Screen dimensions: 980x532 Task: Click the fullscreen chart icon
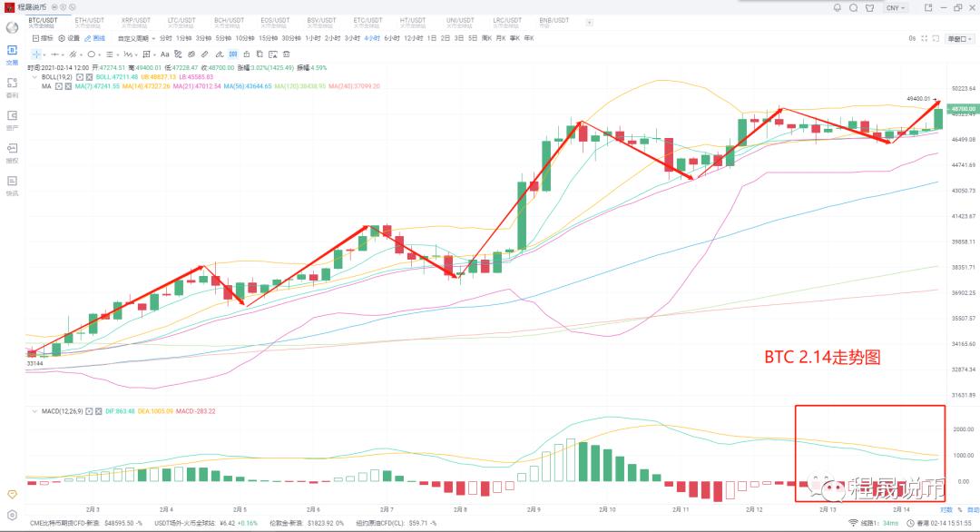pyautogui.click(x=924, y=38)
